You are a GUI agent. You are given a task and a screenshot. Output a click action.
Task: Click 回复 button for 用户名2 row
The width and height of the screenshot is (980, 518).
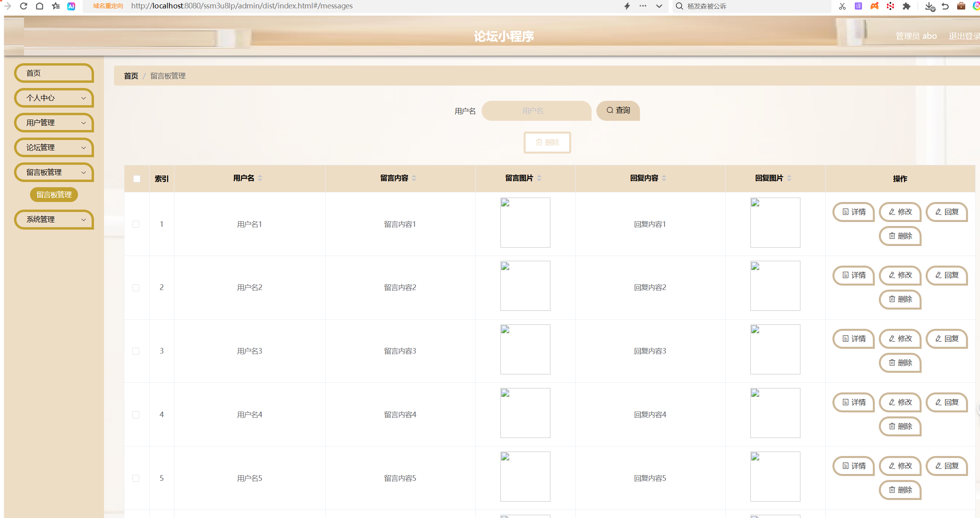(947, 275)
